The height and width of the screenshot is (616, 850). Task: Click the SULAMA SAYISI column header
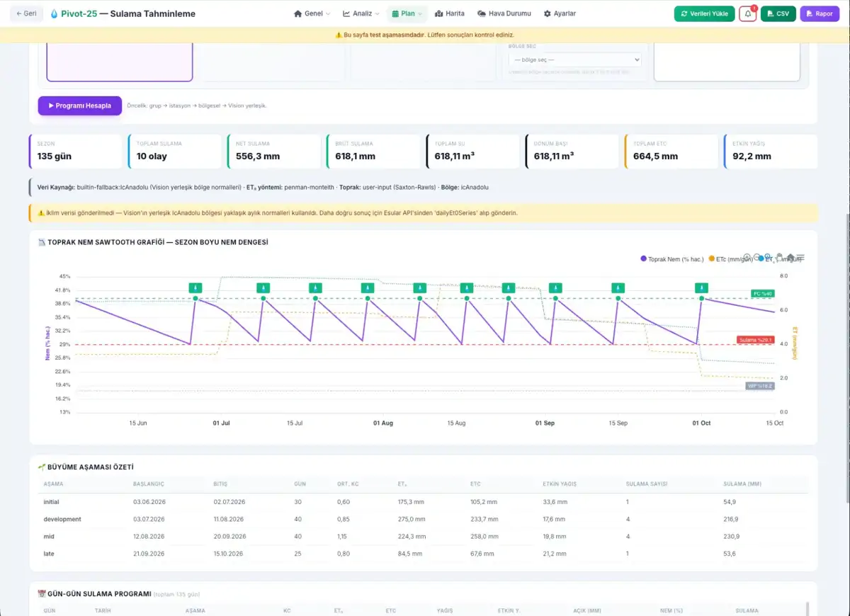point(647,484)
